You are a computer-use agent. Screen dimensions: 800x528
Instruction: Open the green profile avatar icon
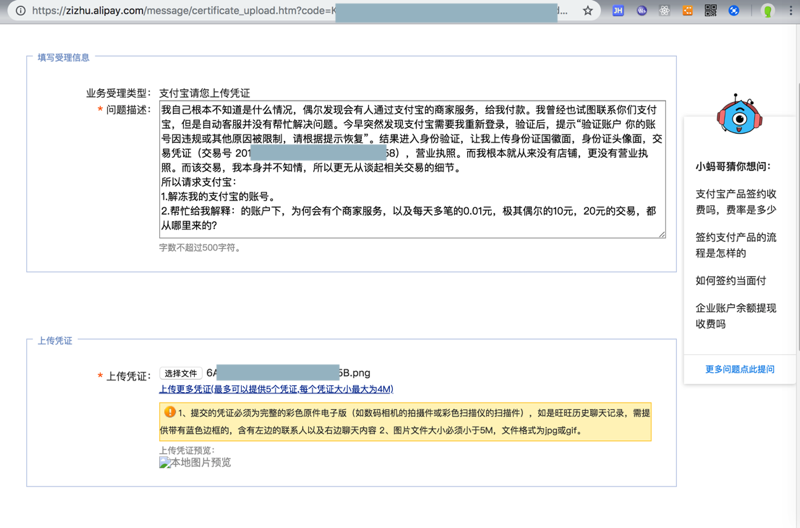(x=767, y=11)
